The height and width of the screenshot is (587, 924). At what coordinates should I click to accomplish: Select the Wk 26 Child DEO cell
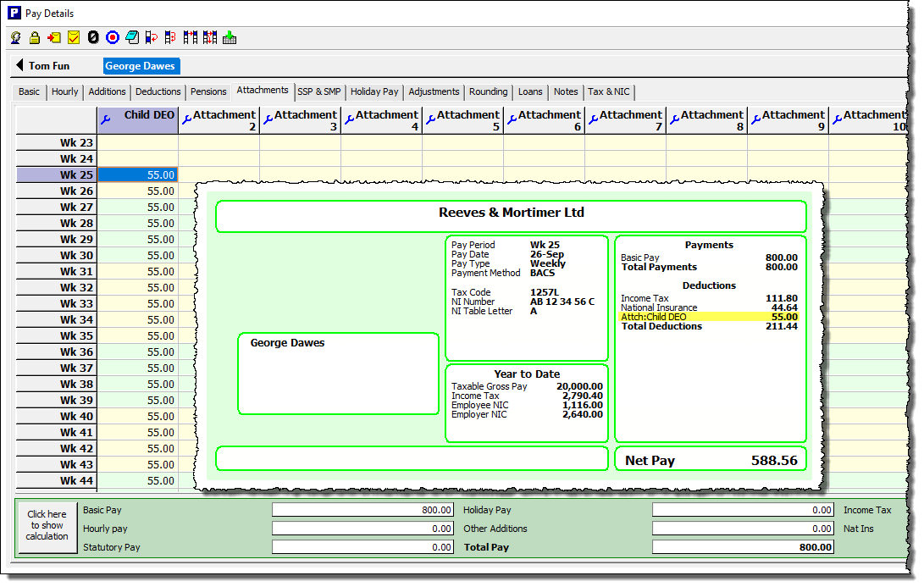(138, 191)
